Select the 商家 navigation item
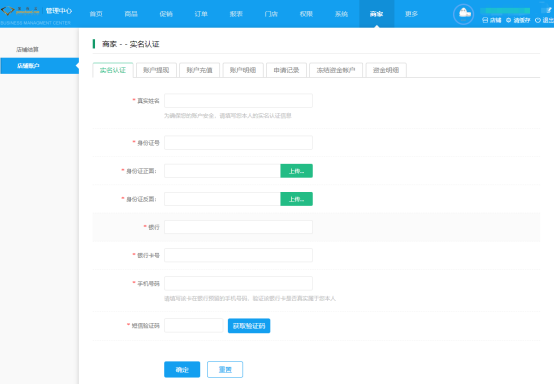 [377, 14]
